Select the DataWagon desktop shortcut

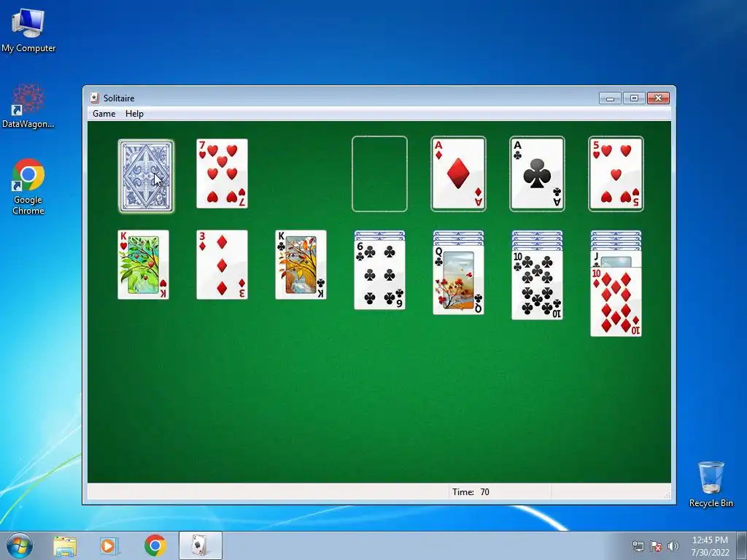[x=28, y=106]
